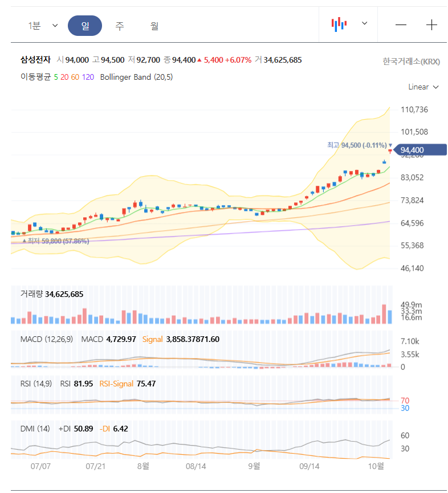Screen dimensions: 448x493
Task: Click the RSI 70 threshold label
Action: (x=405, y=401)
